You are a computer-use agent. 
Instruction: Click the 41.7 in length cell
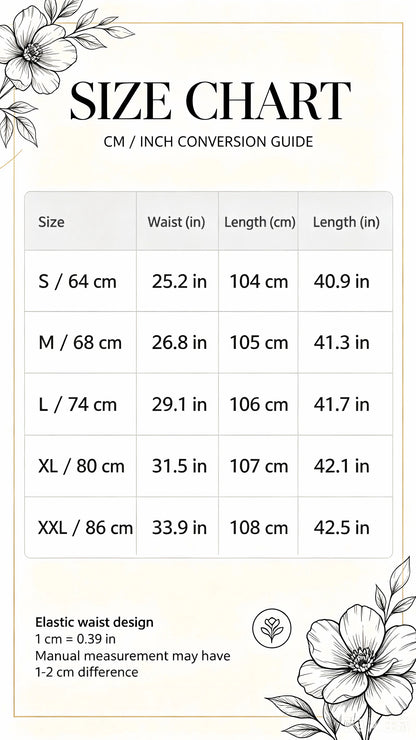[341, 405]
